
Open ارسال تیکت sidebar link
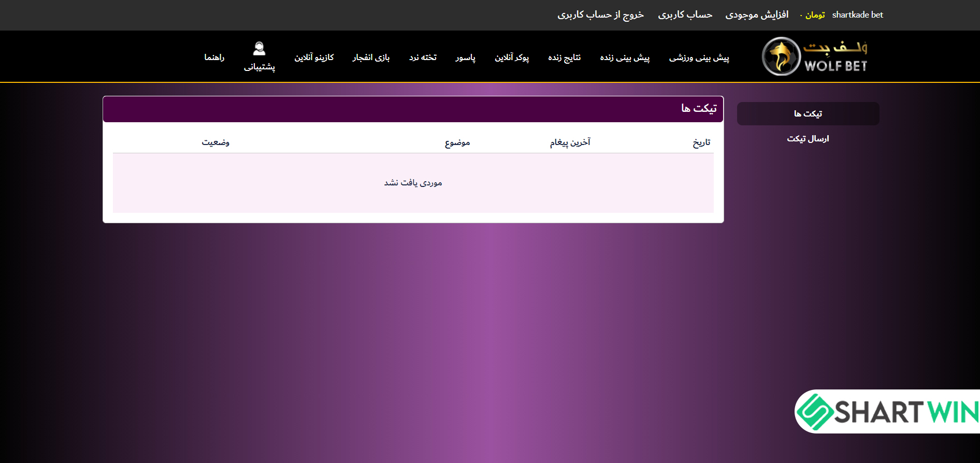(x=808, y=139)
